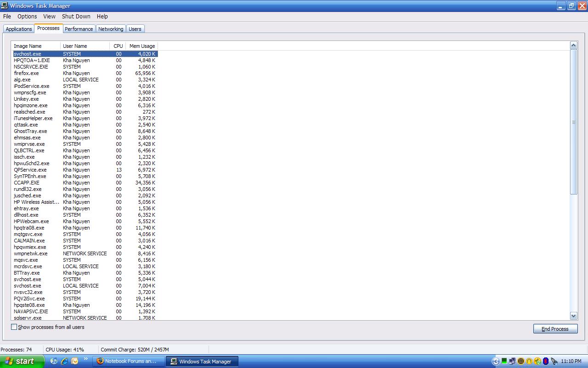
Task: Select the rundll32.exe process
Action: [x=85, y=189]
